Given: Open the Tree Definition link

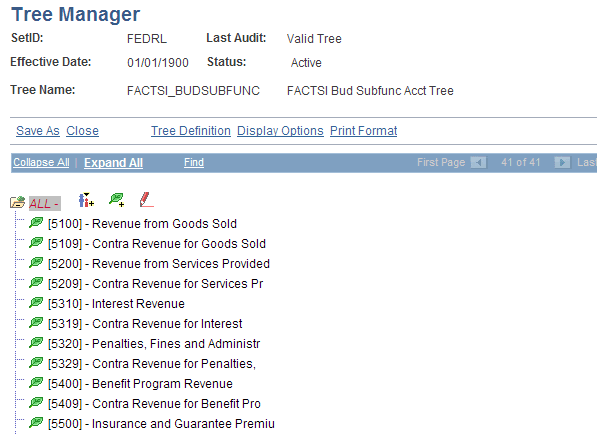Looking at the screenshot, I should tap(191, 131).
